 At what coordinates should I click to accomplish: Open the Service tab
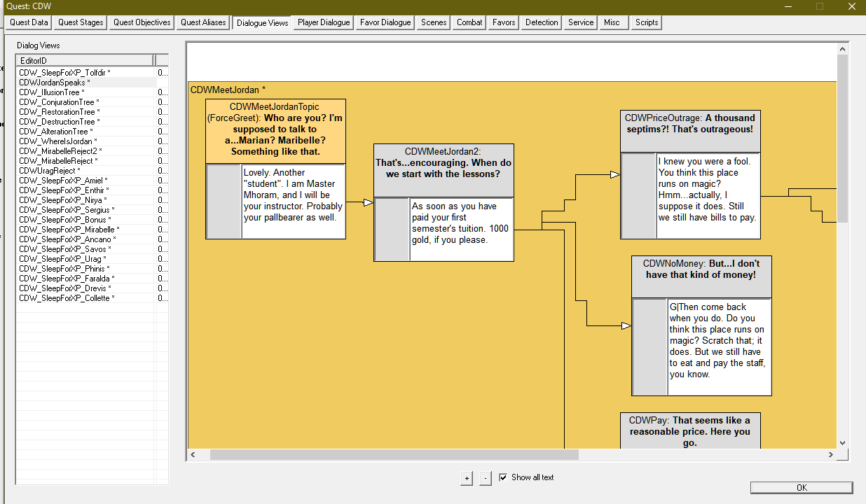coord(581,22)
